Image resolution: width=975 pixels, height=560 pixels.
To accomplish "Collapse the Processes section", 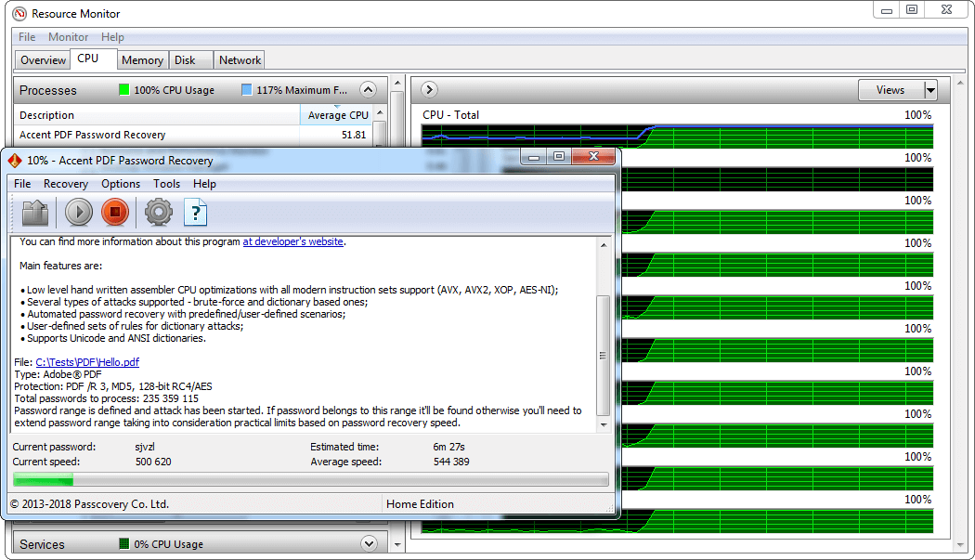I will coord(368,90).
